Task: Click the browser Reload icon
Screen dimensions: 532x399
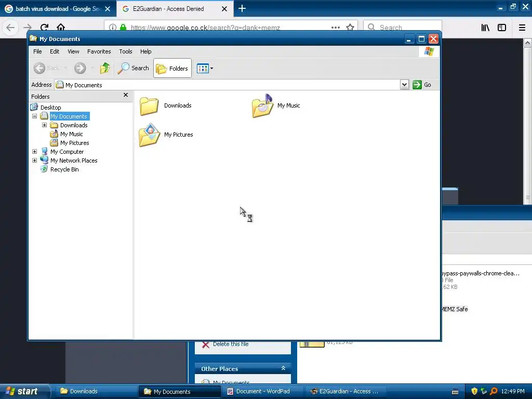Action: pyautogui.click(x=44, y=27)
